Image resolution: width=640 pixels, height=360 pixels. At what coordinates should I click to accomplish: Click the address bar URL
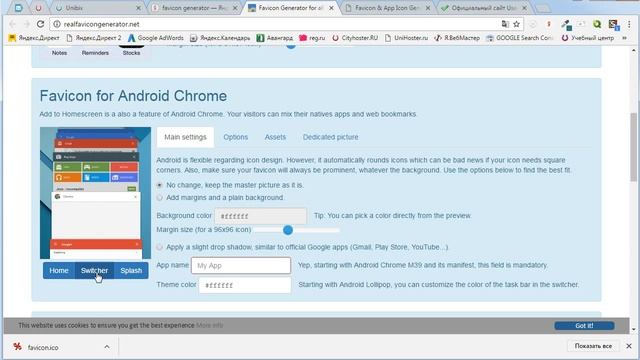(x=102, y=24)
